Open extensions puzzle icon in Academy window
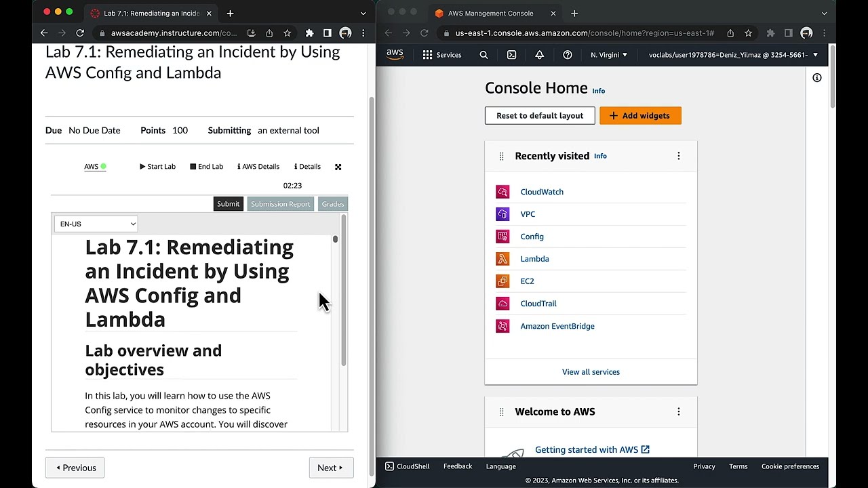868x488 pixels. pyautogui.click(x=309, y=33)
